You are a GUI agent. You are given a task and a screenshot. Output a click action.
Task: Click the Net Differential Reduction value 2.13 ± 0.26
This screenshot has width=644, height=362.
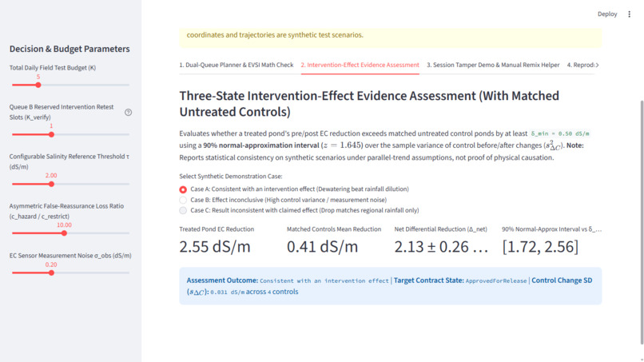[441, 247]
